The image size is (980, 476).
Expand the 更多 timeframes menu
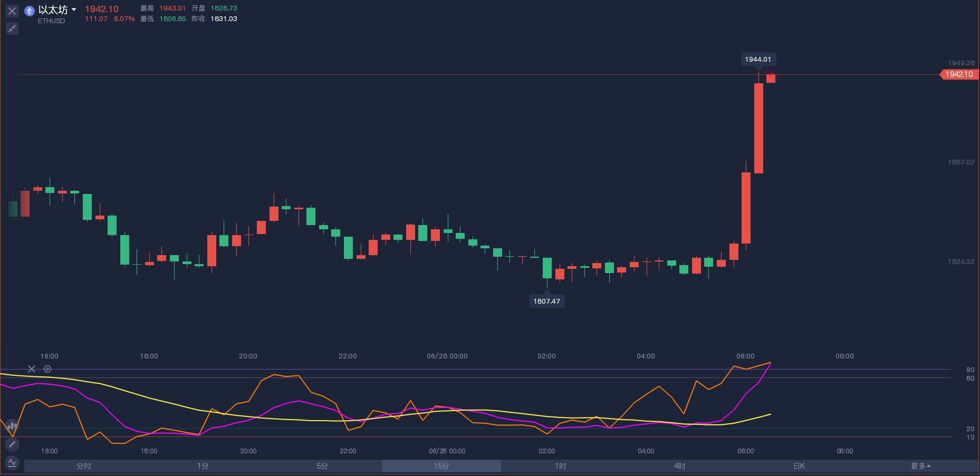pyautogui.click(x=920, y=466)
